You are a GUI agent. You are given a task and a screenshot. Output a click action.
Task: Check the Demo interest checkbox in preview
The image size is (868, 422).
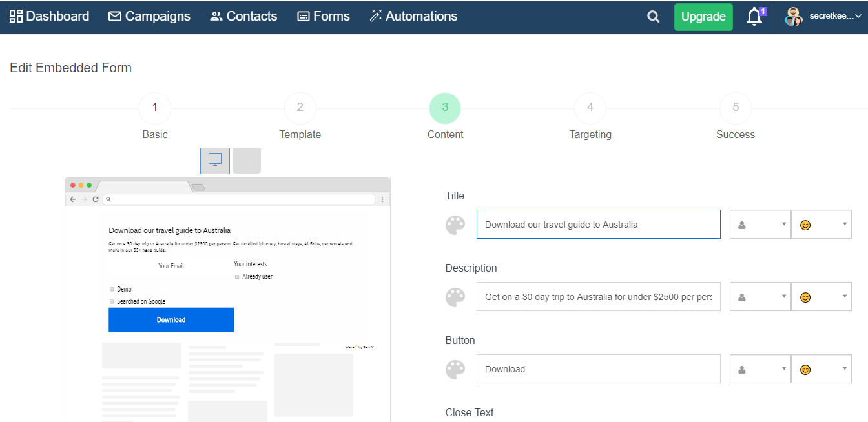(x=111, y=289)
